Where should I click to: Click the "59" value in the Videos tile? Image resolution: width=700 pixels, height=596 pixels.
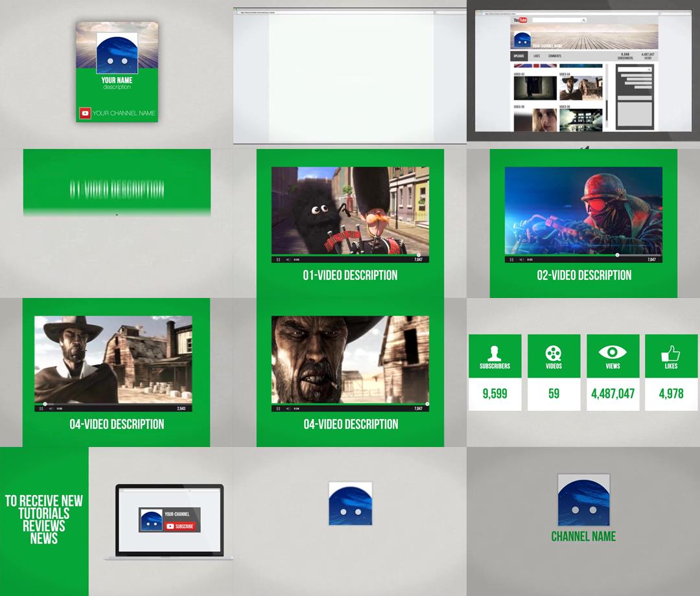coord(554,394)
